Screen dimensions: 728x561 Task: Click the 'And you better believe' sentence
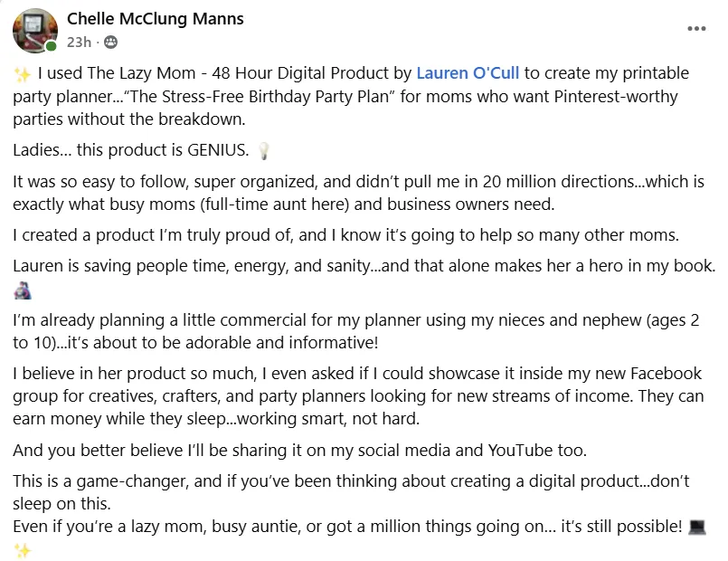(x=300, y=451)
